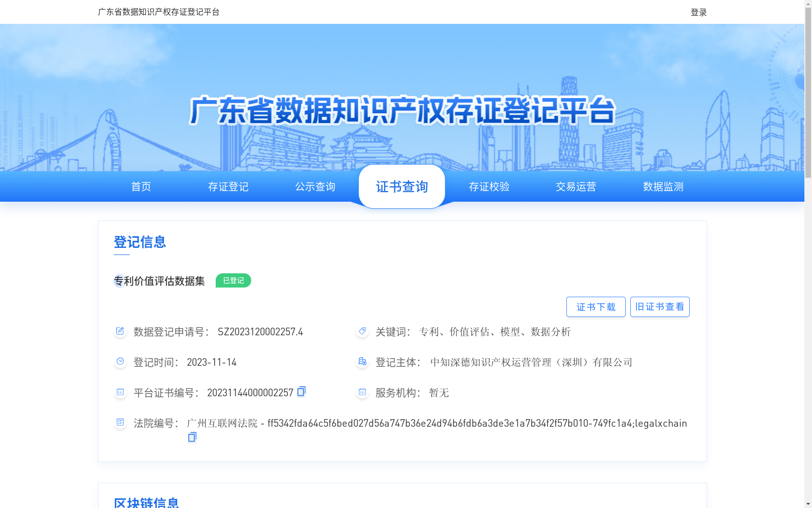This screenshot has height=508, width=812.
Task: Click the vertical scrollbar thumb
Action: 808,92
